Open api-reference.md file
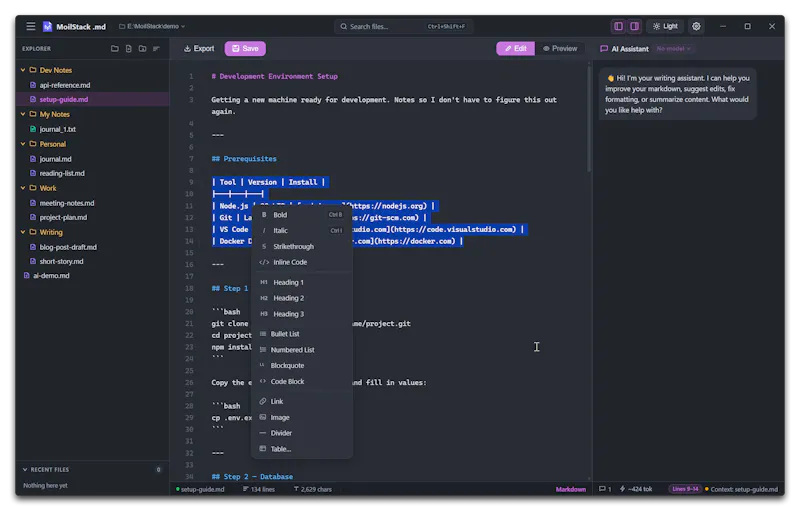 (92, 85)
